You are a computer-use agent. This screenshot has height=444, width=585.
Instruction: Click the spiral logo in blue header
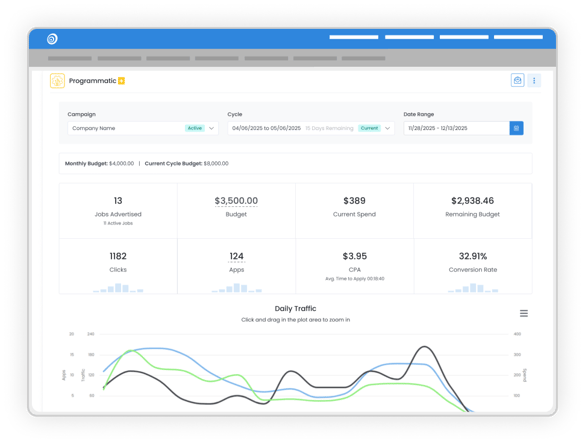[x=52, y=39]
